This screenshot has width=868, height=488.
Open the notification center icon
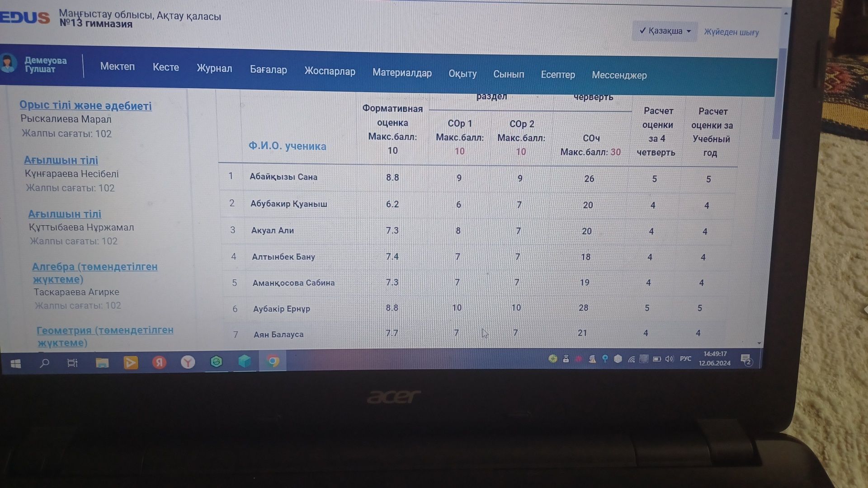click(747, 360)
